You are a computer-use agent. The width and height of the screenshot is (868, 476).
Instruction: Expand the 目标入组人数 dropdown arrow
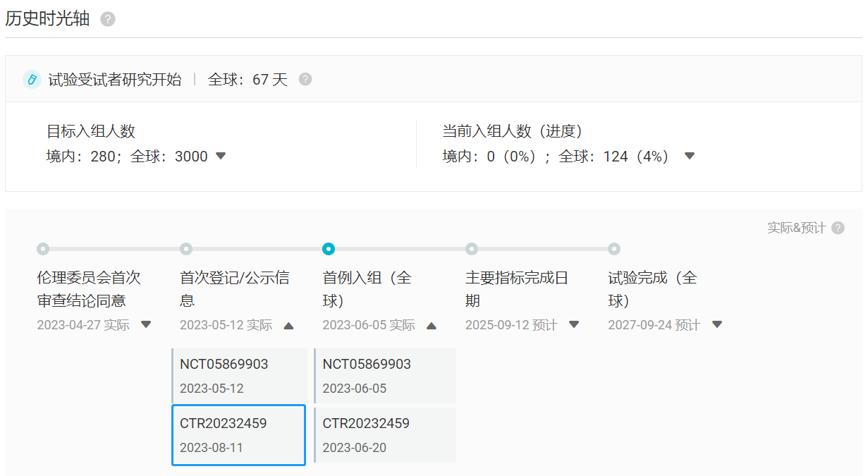click(221, 156)
